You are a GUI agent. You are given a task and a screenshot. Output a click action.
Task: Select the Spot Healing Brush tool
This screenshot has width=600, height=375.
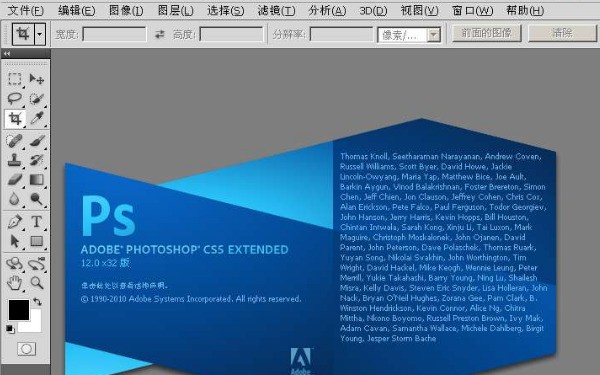(15, 140)
